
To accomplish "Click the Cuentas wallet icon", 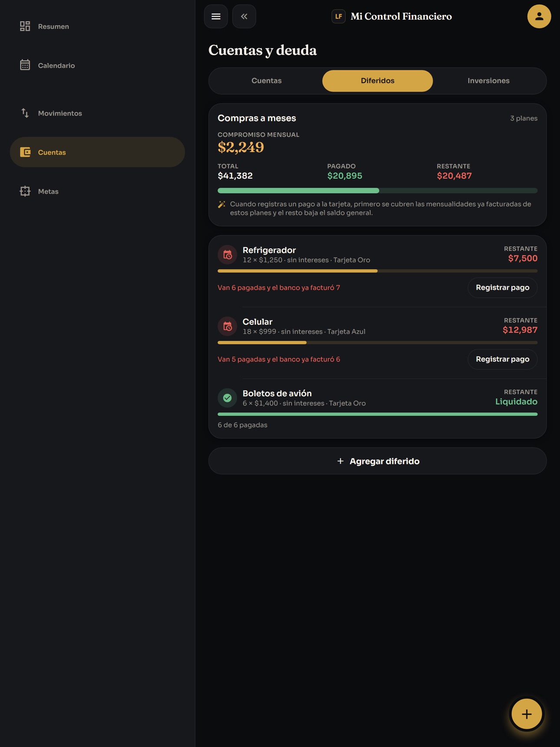I will [25, 152].
